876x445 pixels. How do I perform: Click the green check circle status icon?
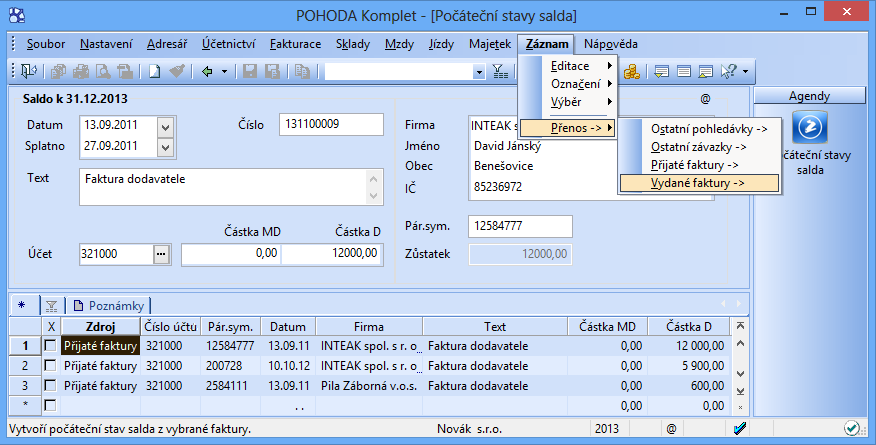852,428
